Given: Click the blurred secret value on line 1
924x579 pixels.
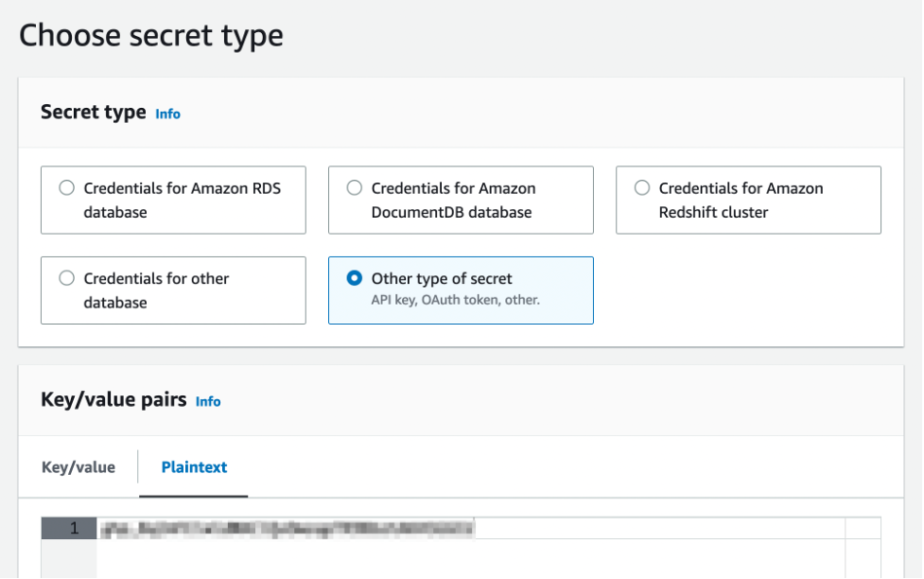Looking at the screenshot, I should 274,529.
